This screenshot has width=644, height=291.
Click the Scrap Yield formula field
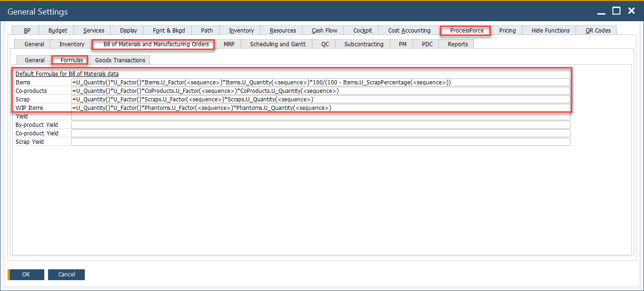320,142
